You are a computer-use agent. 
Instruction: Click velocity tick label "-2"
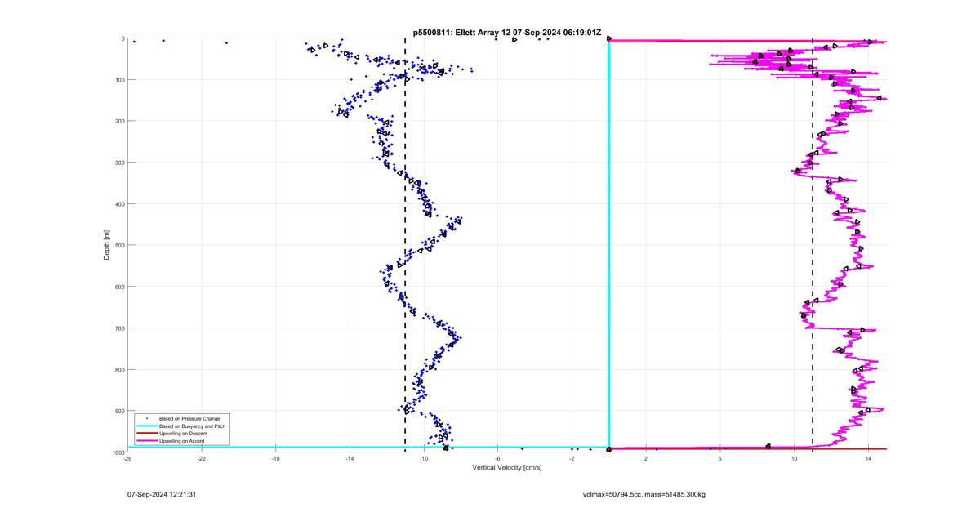[x=572, y=459]
